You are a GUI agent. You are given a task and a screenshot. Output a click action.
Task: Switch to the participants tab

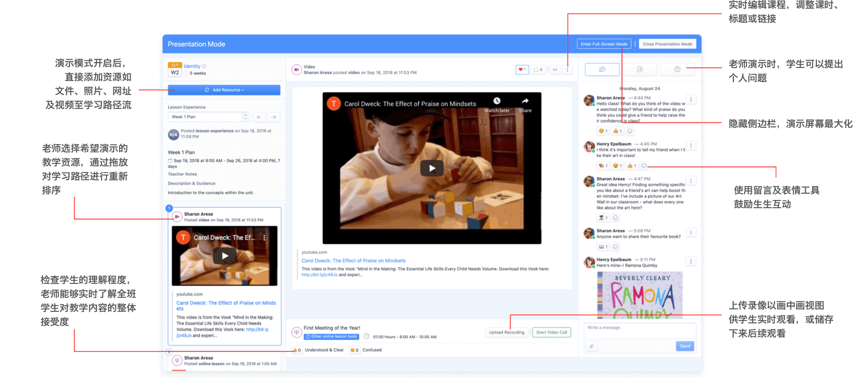click(639, 69)
